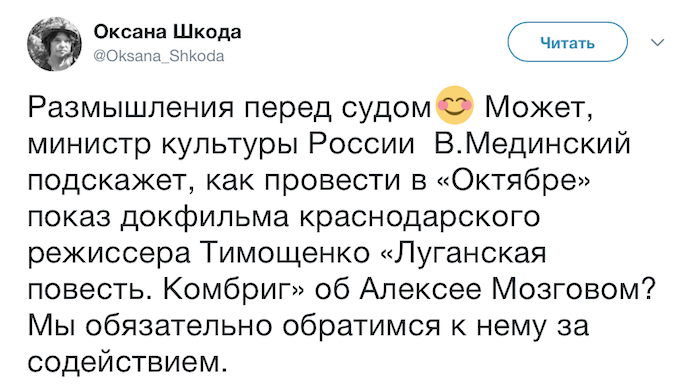Image resolution: width=700 pixels, height=388 pixels.
Task: Click the blushing smiley emoji
Action: pos(454,105)
